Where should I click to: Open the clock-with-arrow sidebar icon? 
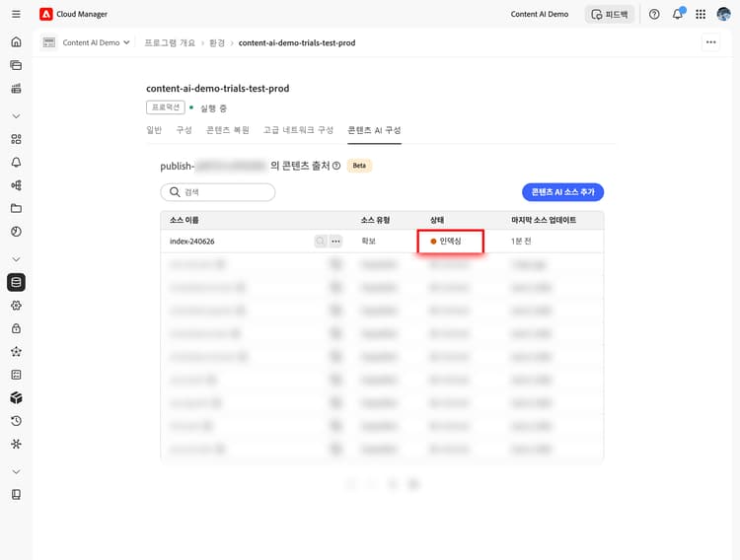click(x=16, y=421)
